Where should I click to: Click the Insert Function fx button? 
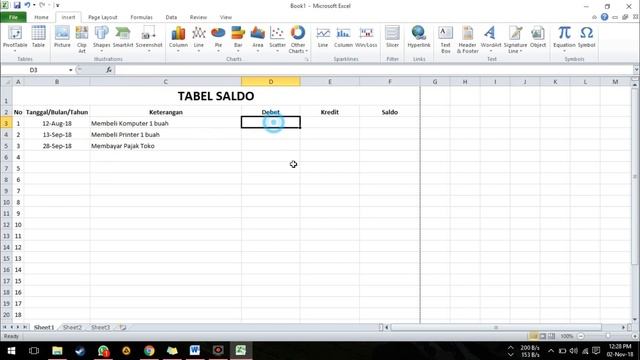[109, 70]
